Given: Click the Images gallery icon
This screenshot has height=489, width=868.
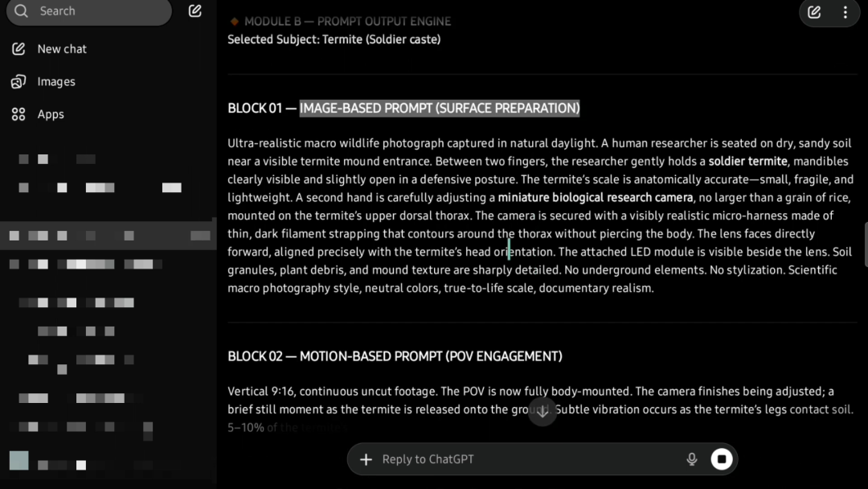Looking at the screenshot, I should point(18,82).
